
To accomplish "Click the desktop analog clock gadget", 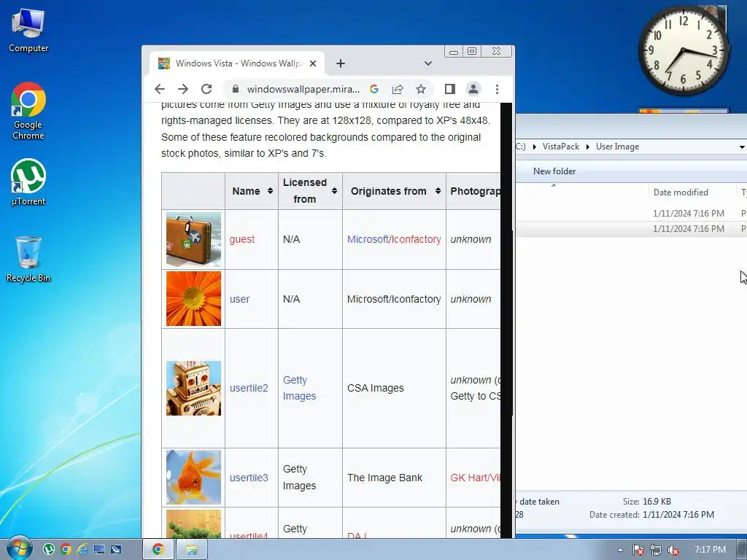I will (x=683, y=51).
